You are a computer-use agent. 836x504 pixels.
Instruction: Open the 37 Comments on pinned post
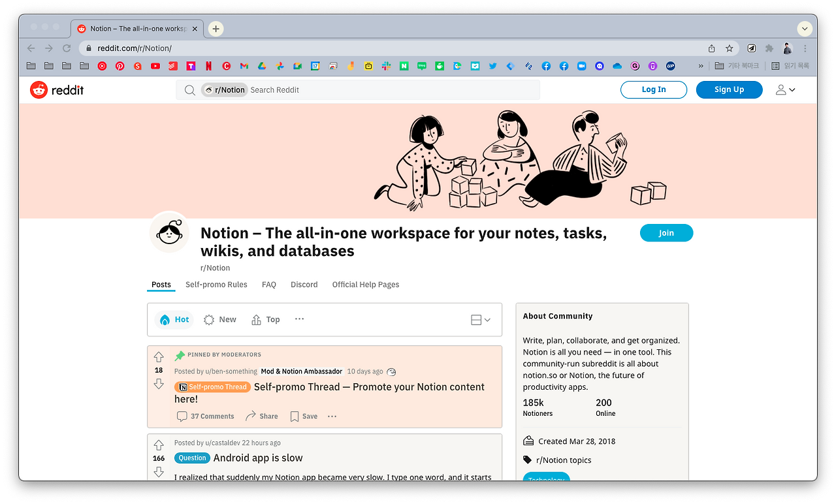pyautogui.click(x=206, y=417)
